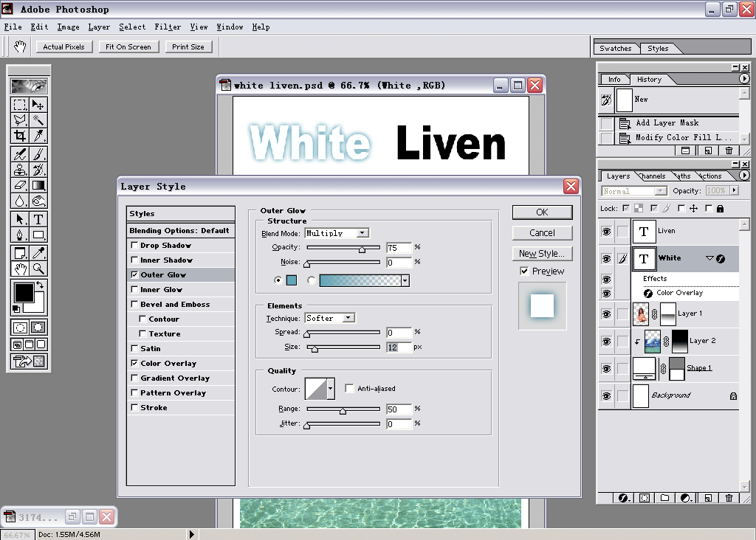This screenshot has width=756, height=540.
Task: Hide the Background layer visibility eye
Action: (606, 395)
